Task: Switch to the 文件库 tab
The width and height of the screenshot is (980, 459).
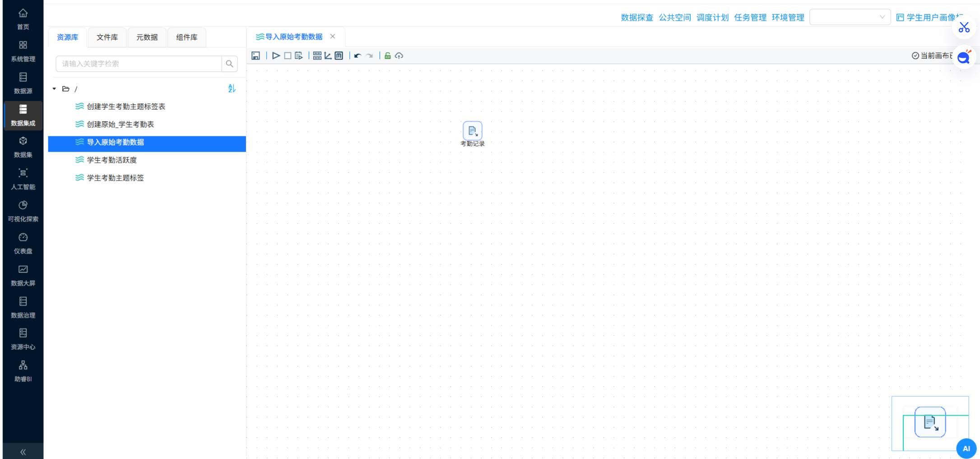Action: pos(107,37)
